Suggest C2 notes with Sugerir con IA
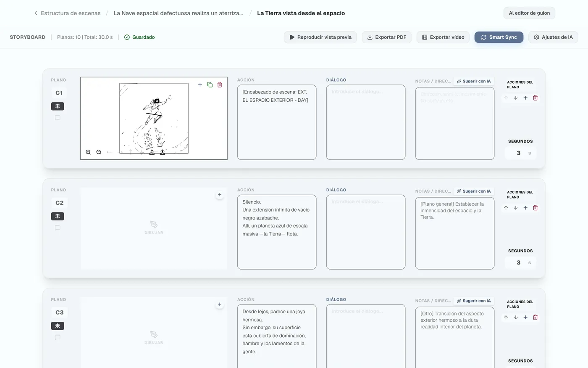The width and height of the screenshot is (588, 368). [x=474, y=191]
